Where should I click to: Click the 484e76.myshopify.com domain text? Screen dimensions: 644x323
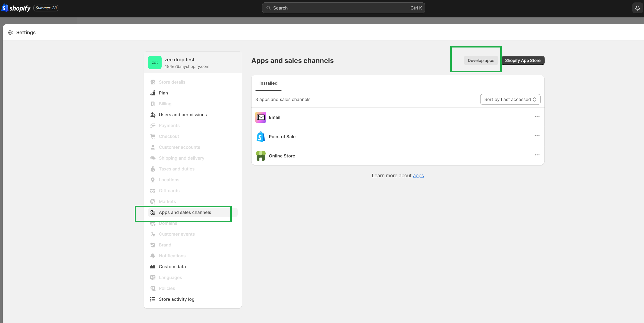click(187, 66)
